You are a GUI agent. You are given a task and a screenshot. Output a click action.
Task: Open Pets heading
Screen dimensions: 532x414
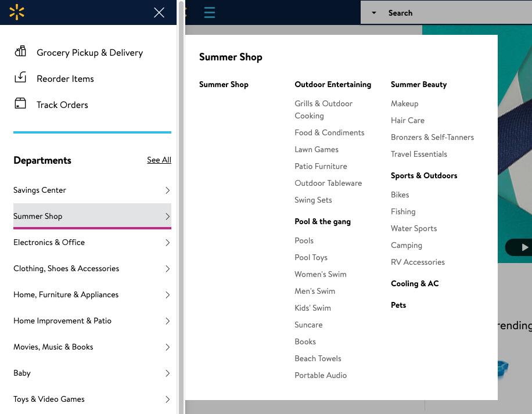coord(398,305)
